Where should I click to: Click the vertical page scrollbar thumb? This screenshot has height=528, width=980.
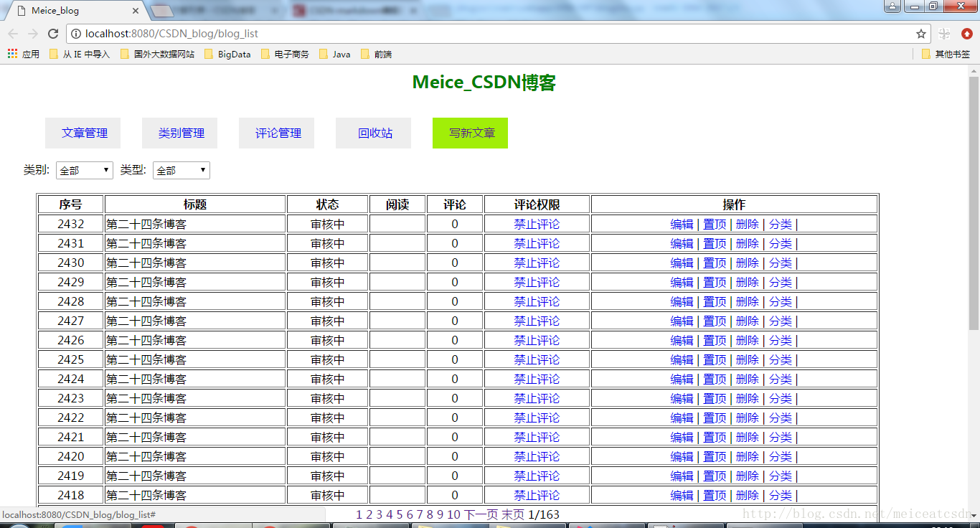pos(974,202)
